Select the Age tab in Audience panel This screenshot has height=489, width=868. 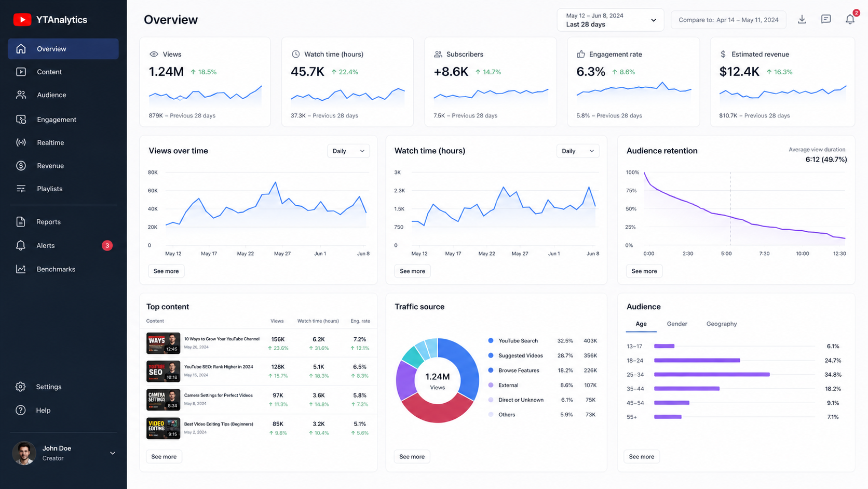click(x=641, y=324)
